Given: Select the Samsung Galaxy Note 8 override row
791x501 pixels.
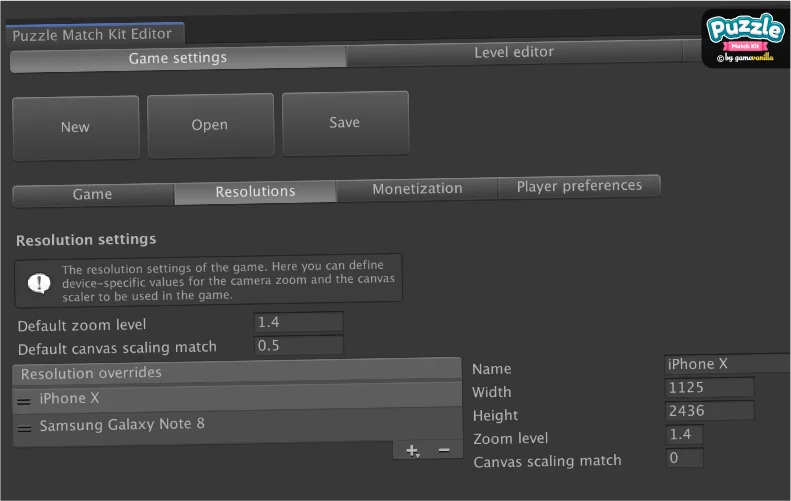Looking at the screenshot, I should click(x=237, y=425).
